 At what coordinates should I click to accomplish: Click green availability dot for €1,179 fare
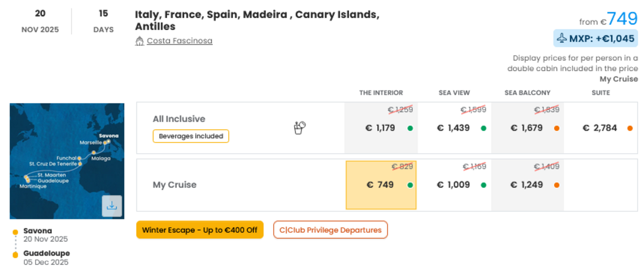pos(410,128)
